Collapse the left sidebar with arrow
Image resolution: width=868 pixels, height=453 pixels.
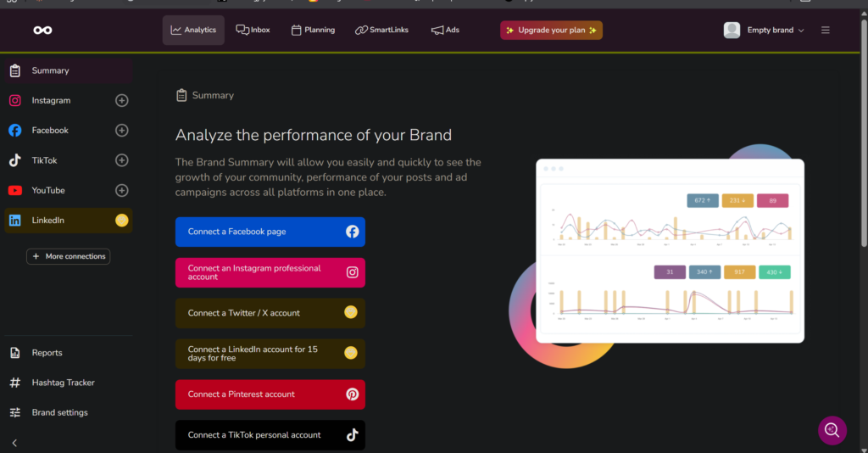click(x=14, y=443)
